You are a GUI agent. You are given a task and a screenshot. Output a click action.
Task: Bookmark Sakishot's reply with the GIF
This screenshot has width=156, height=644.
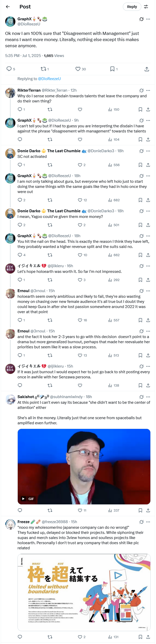tap(140, 510)
